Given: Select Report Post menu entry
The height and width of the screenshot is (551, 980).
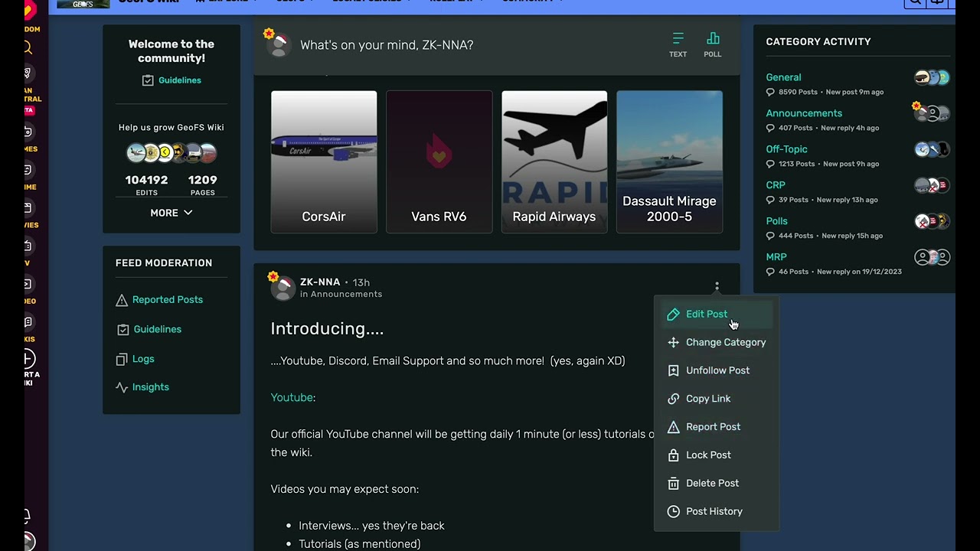Looking at the screenshot, I should click(717, 427).
